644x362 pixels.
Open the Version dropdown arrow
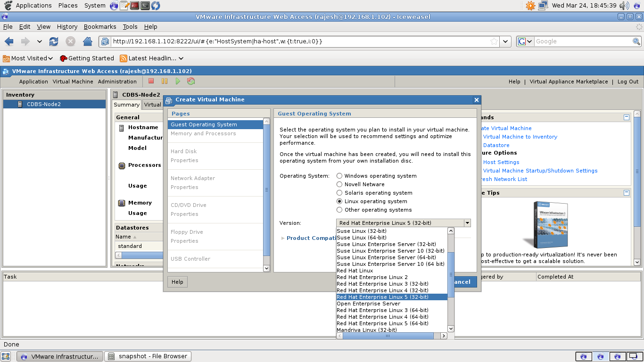click(x=467, y=222)
